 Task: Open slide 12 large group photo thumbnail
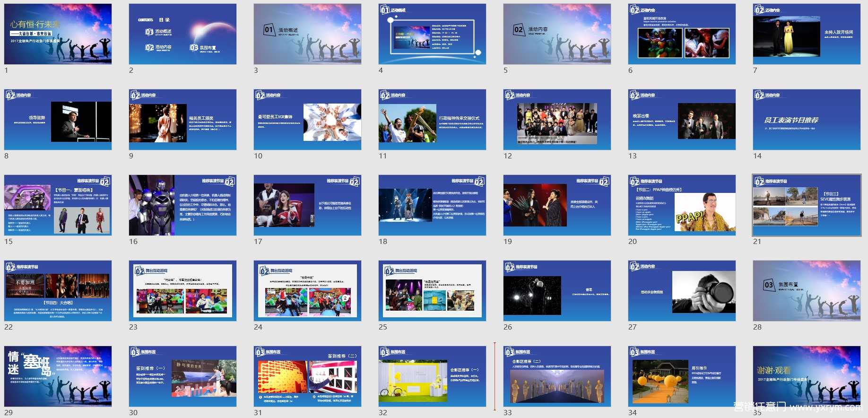point(557,120)
